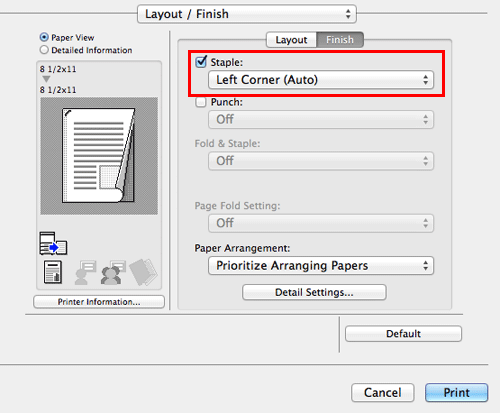Image resolution: width=500 pixels, height=413 pixels.
Task: Open the Punch Off dropdown
Action: 321,119
